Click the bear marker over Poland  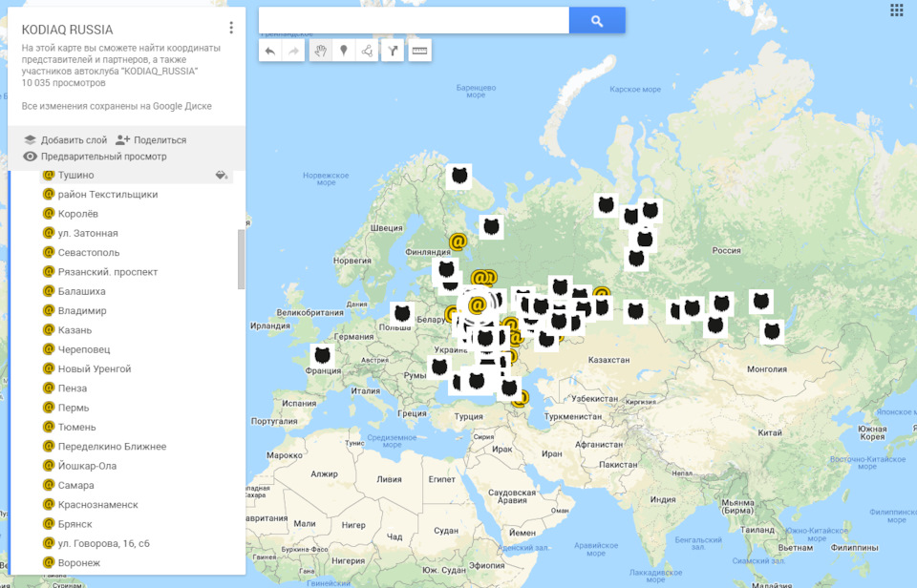click(x=402, y=313)
